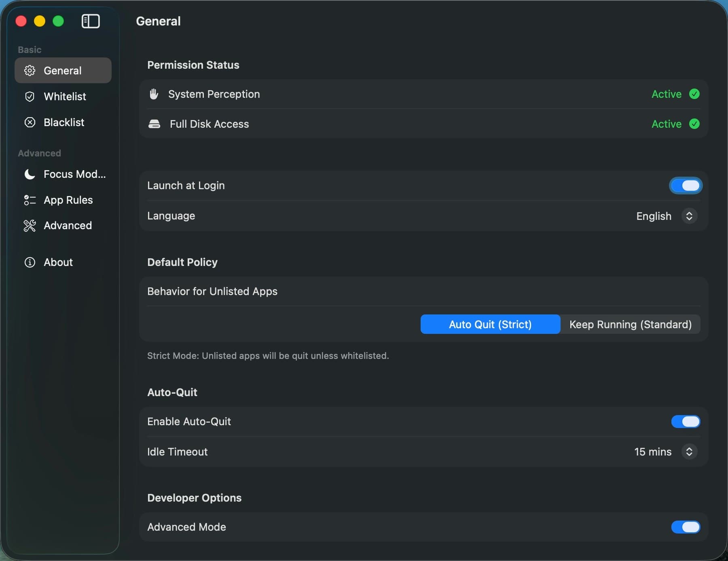Turn off Enable Auto-Quit toggle

[x=686, y=422]
